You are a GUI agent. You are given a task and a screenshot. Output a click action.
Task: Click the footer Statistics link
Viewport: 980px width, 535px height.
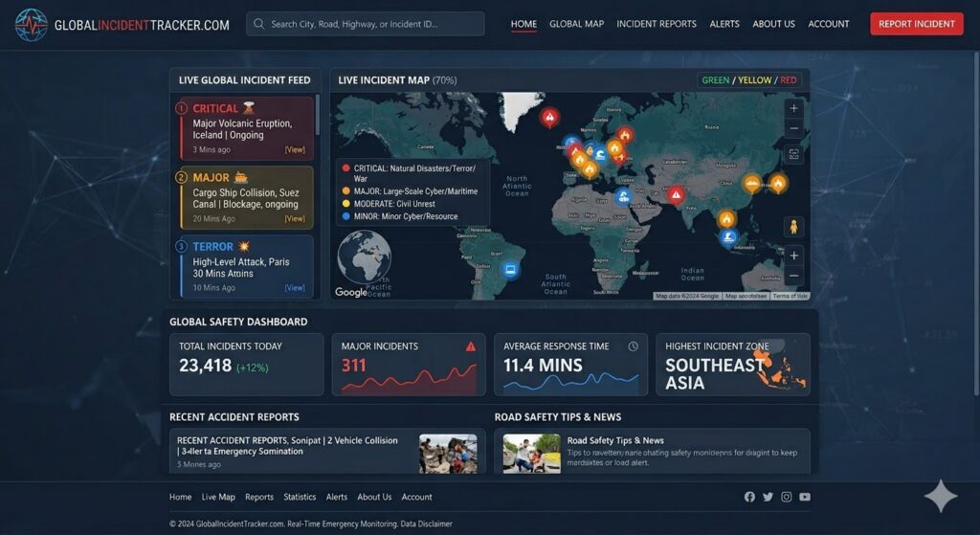coord(300,497)
